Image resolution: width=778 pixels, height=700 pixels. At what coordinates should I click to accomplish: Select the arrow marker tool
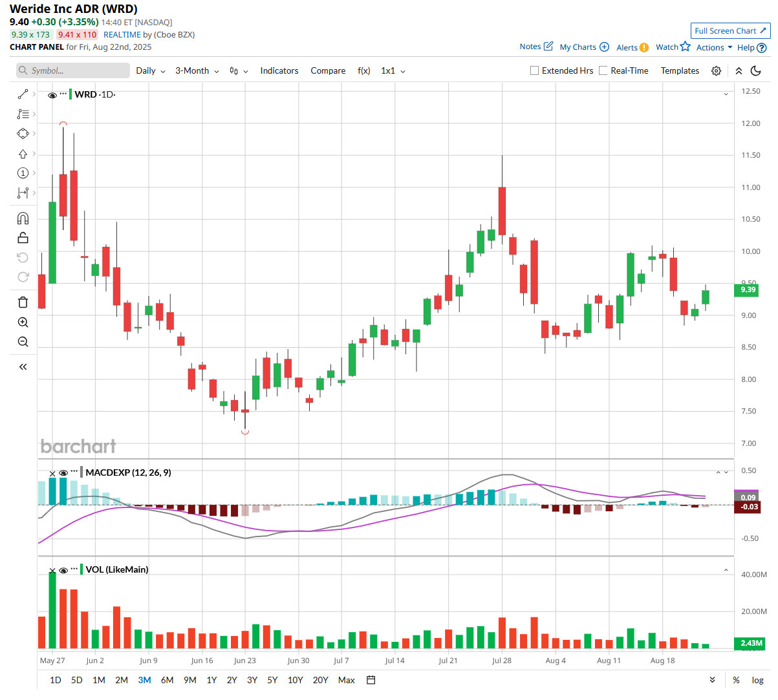point(23,154)
